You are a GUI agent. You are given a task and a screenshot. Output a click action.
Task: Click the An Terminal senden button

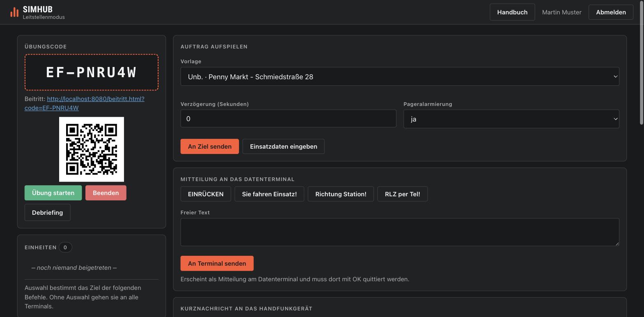[217, 264]
